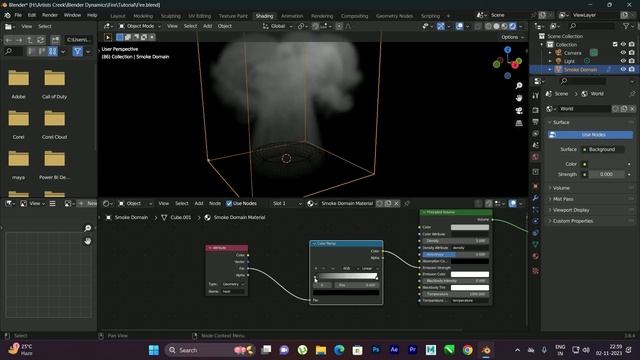Open Object Mode dropdown in viewport
The height and width of the screenshot is (360, 640).
(x=140, y=26)
